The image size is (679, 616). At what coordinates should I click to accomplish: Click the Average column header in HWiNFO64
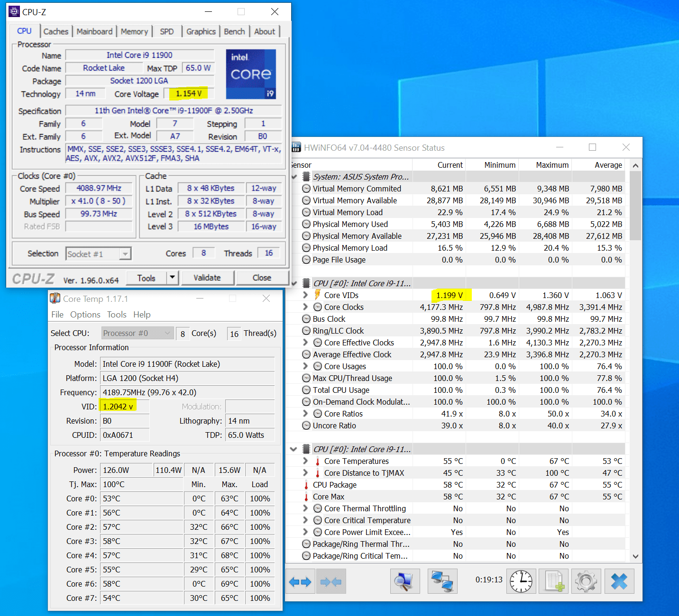[598, 165]
